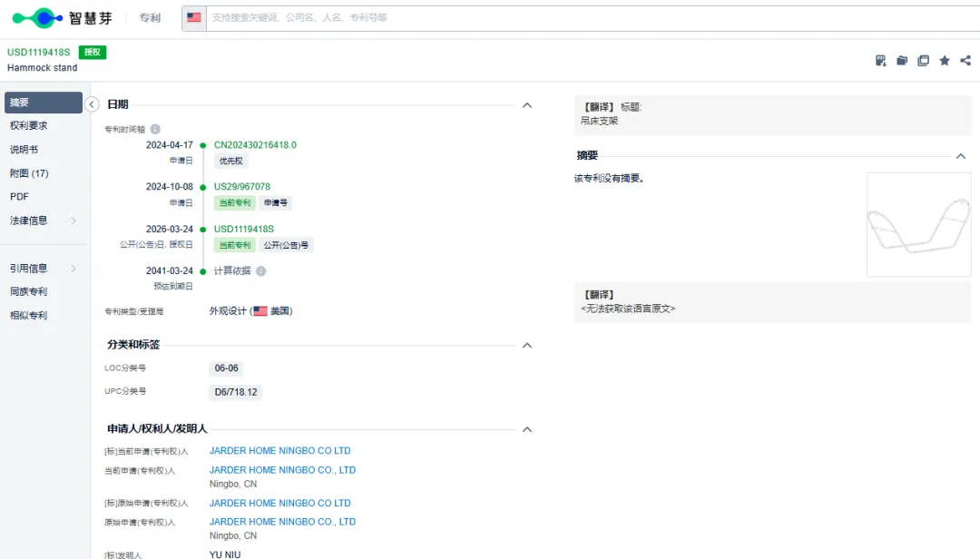Open application number US29/967078

click(x=242, y=187)
